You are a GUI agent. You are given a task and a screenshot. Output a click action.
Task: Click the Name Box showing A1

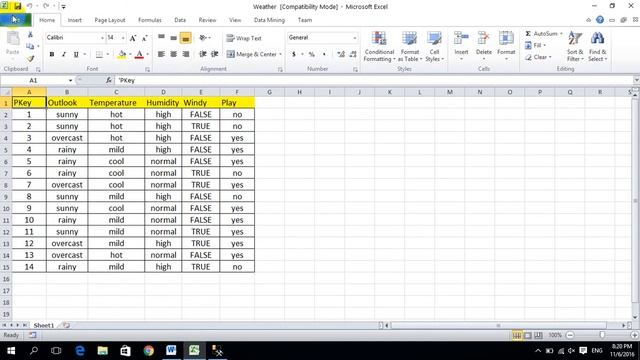(x=34, y=80)
